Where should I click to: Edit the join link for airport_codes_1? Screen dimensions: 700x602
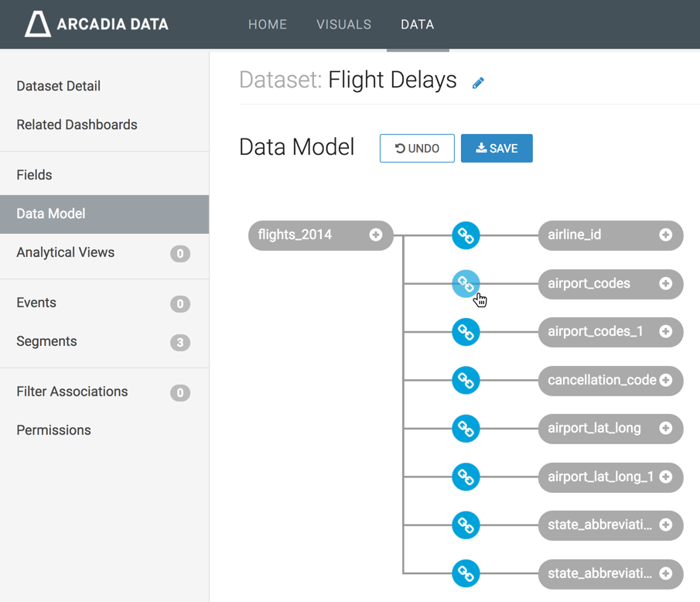[x=466, y=332]
